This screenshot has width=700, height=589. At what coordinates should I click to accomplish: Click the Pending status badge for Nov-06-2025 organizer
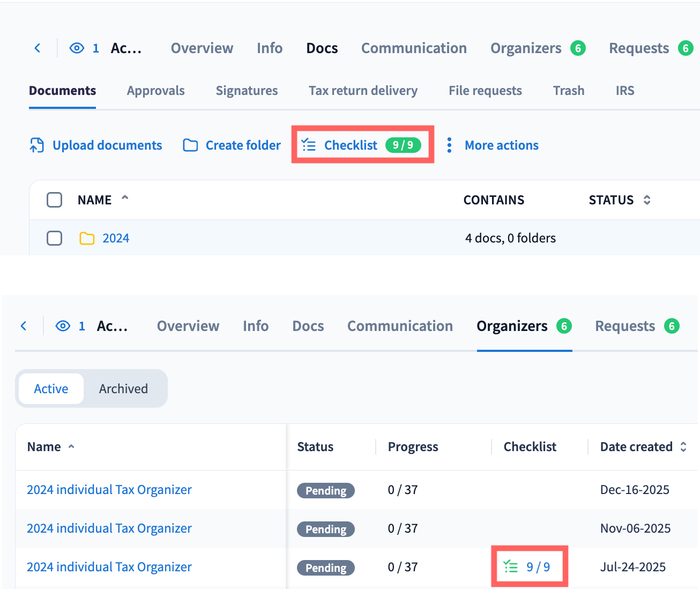point(326,529)
